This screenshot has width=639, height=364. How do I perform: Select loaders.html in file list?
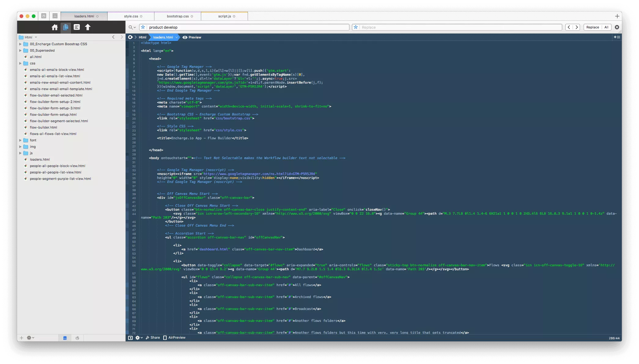pos(40,159)
